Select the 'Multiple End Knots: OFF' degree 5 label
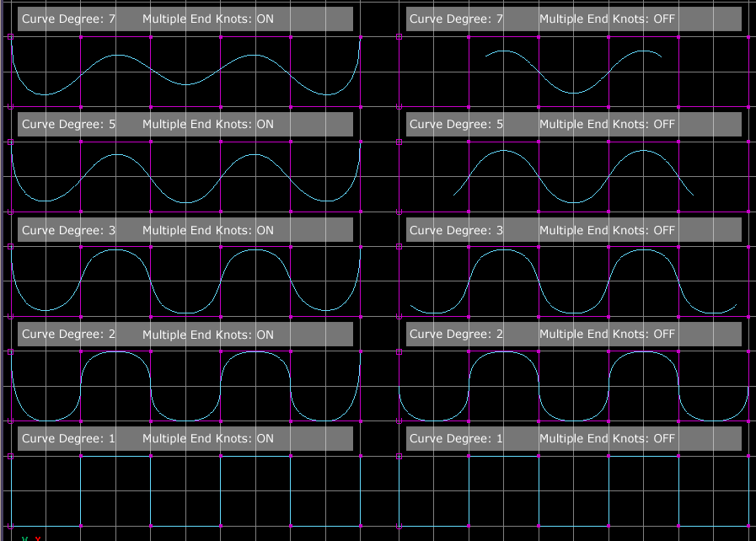The width and height of the screenshot is (756, 541). 607,124
